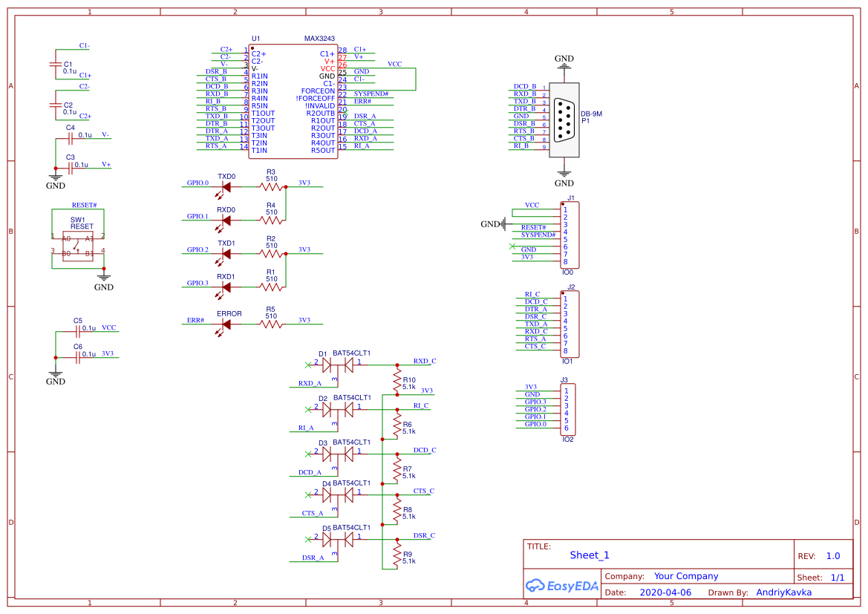The image size is (868, 614).
Task: Select resistor R3 zigzag symbol
Action: point(271,186)
